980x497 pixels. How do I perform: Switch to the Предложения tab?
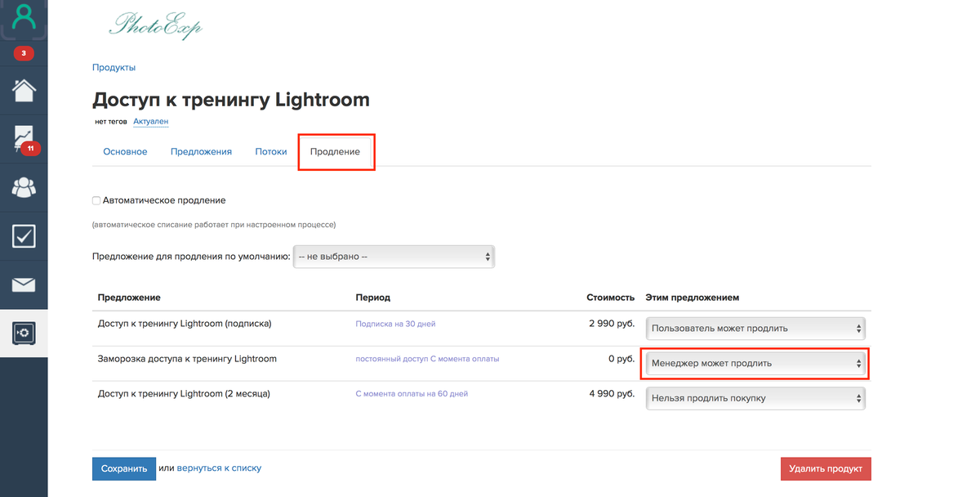pyautogui.click(x=201, y=152)
